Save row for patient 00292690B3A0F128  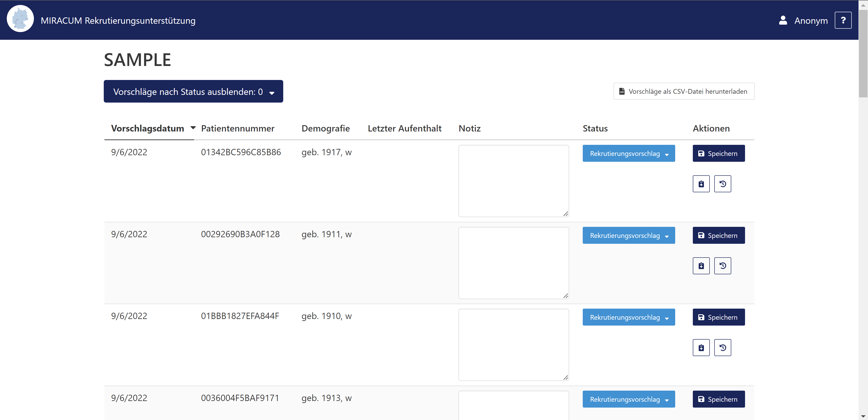point(718,235)
